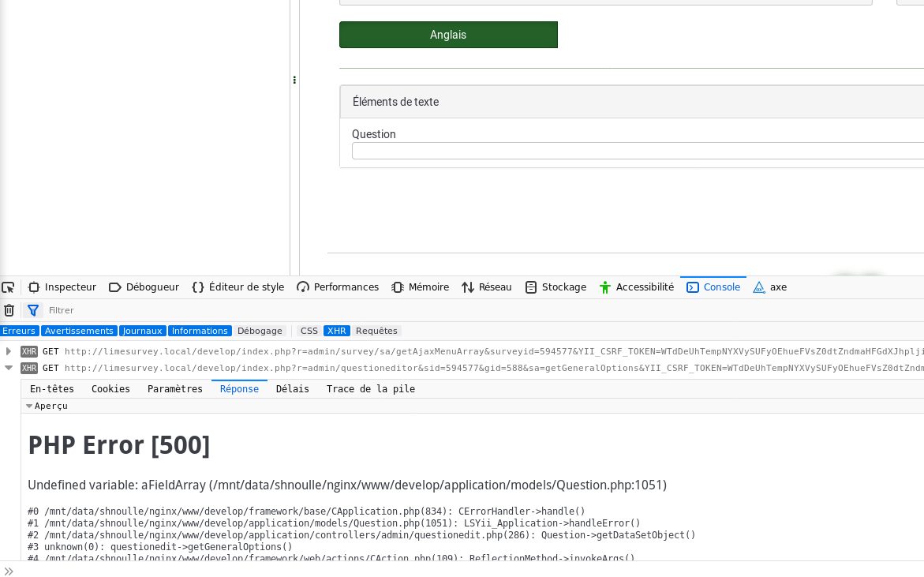Toggle the CSS filter button
This screenshot has height=577, width=924.
click(309, 331)
